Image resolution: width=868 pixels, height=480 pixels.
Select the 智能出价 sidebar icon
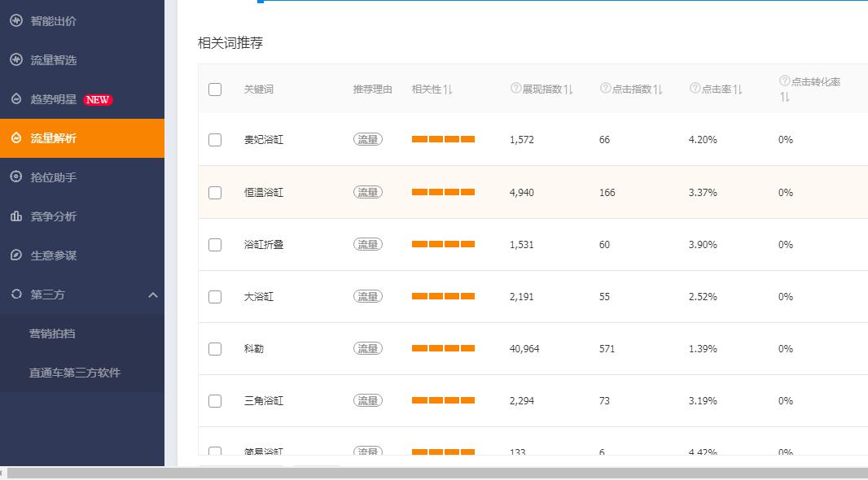[x=17, y=21]
